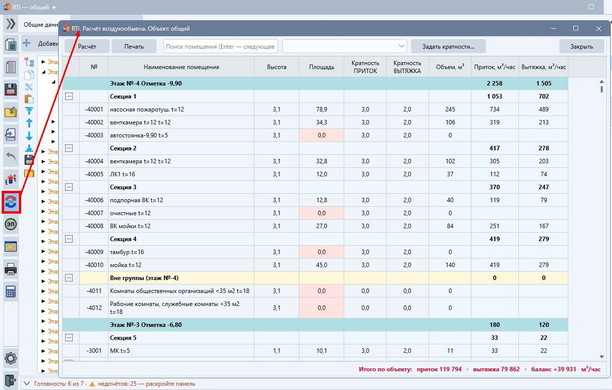Screen dimensions: 612x390
Task: Open settings gear in sidebar
Action: click(11, 358)
